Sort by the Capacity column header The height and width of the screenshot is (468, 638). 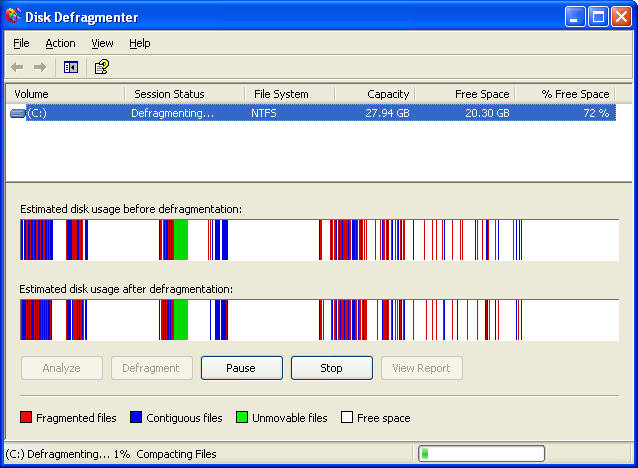[375, 94]
